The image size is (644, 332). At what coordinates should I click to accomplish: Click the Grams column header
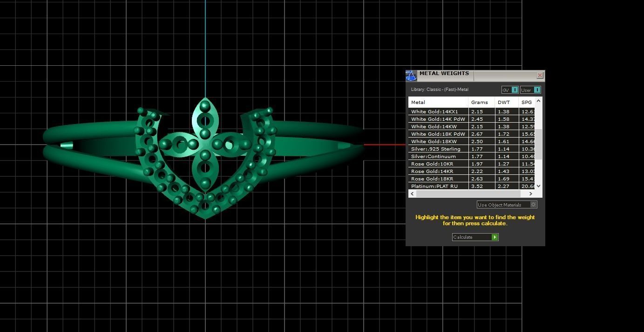coord(481,102)
